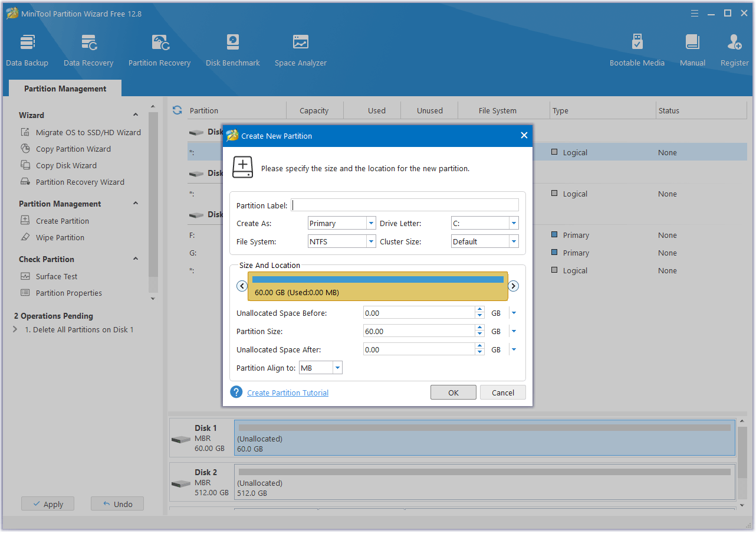This screenshot has height=533, width=756.
Task: Shift partition right with arrow button
Action: [x=514, y=286]
